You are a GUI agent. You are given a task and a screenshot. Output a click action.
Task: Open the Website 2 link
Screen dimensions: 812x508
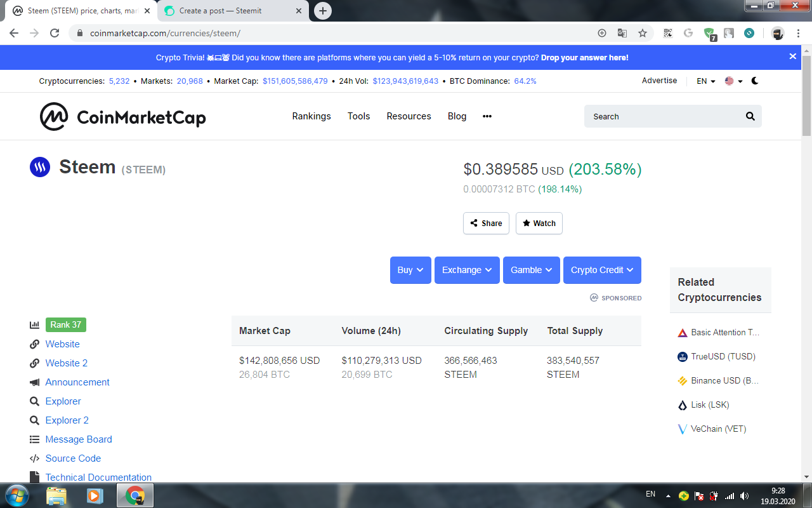tap(67, 363)
